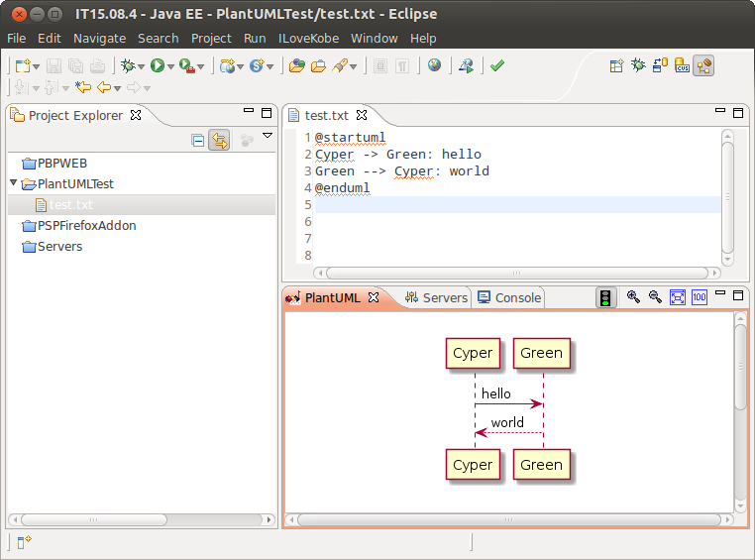The height and width of the screenshot is (560, 755).
Task: Reset diagram zoom to 100 percent
Action: [700, 297]
